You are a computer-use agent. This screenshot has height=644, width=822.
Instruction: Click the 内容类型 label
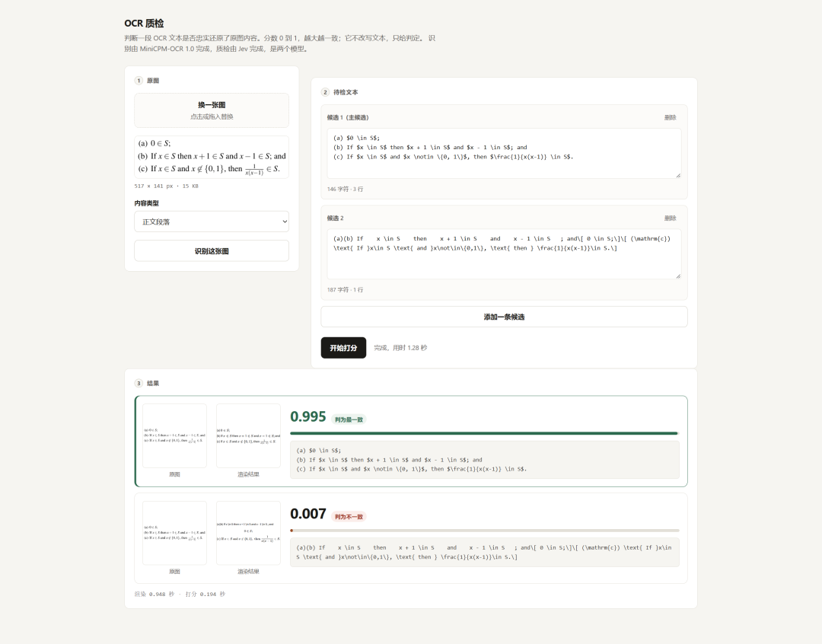point(146,203)
